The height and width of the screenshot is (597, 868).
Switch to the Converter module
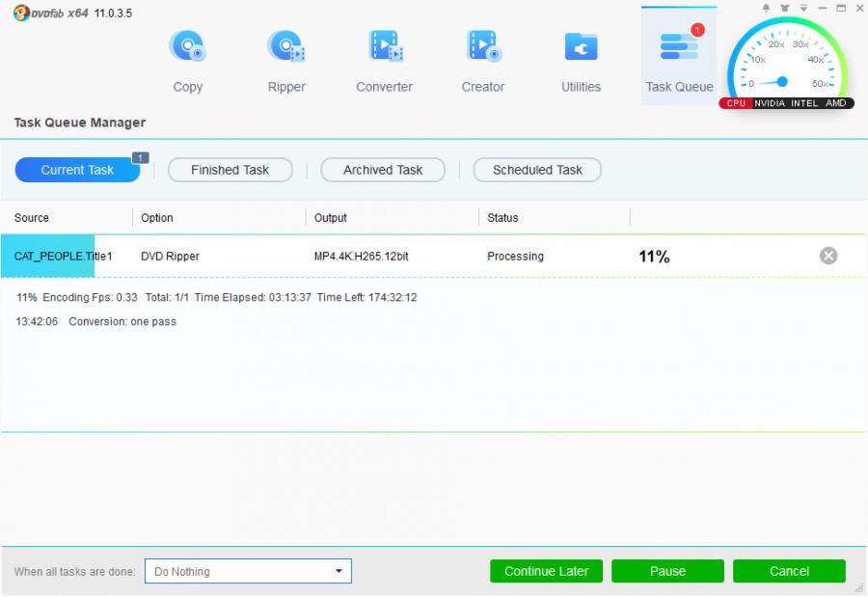(384, 61)
